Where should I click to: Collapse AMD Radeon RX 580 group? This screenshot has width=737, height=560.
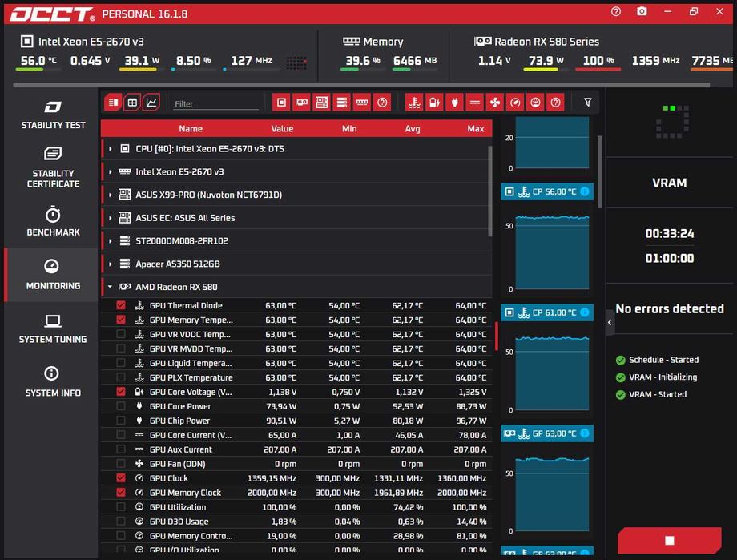110,287
